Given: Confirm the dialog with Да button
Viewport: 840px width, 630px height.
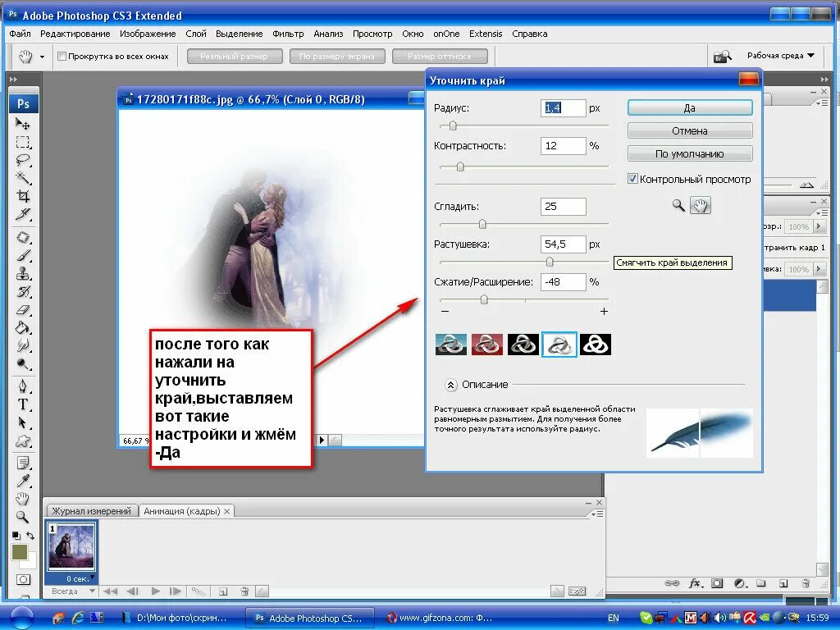Looking at the screenshot, I should [690, 107].
